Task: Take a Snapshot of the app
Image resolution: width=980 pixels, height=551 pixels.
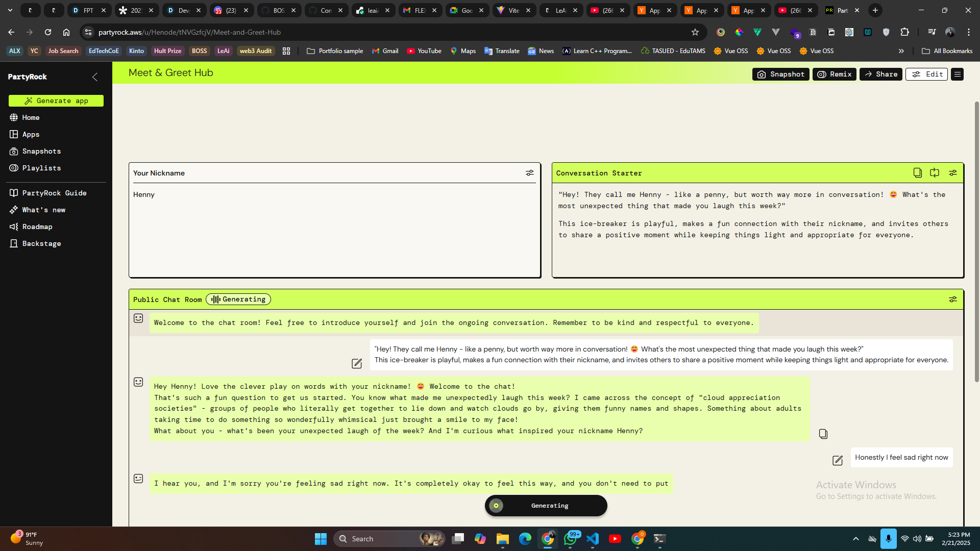Action: [x=780, y=74]
